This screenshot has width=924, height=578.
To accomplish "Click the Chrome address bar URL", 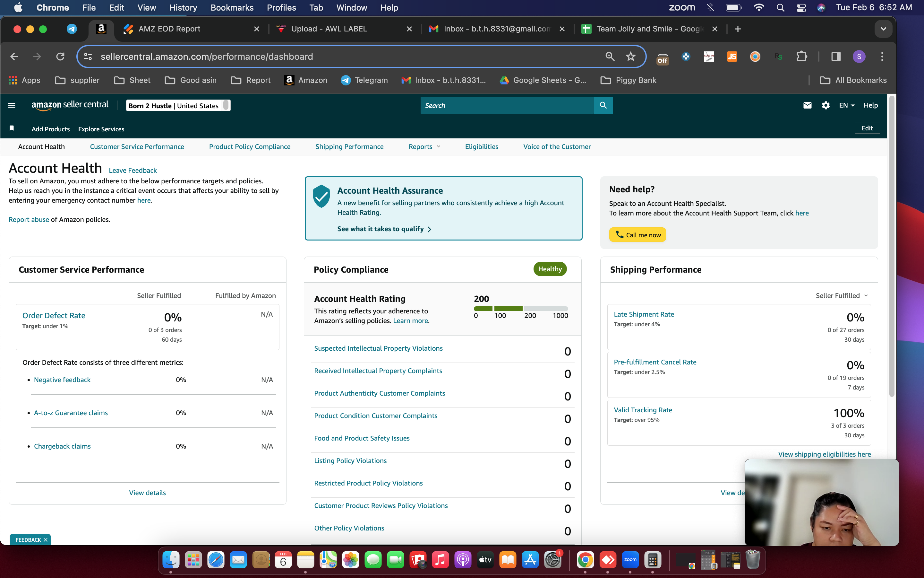I will 207,57.
